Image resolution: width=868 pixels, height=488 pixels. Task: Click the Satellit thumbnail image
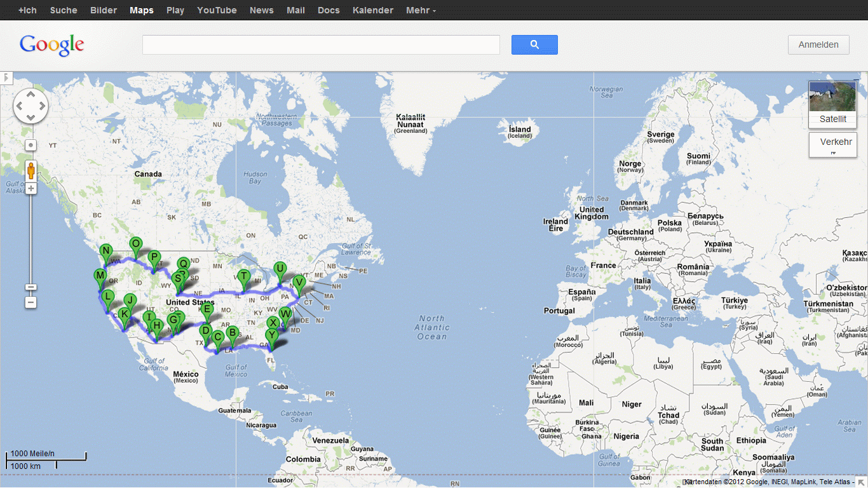coord(832,97)
